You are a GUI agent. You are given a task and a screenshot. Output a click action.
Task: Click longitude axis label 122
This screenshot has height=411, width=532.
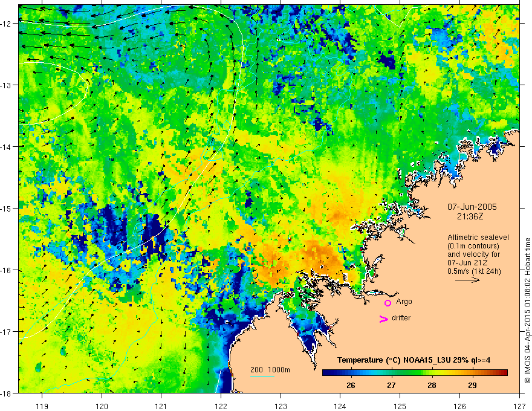pos(221,406)
